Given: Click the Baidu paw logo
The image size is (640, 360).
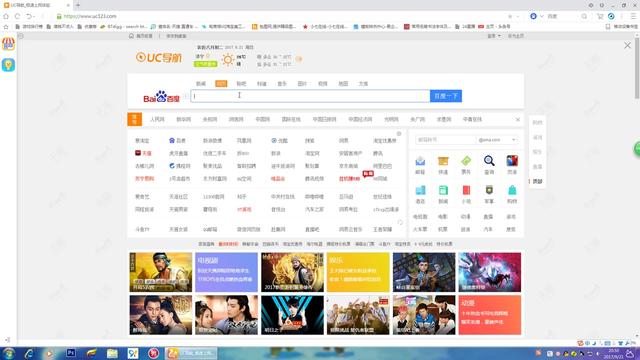Looking at the screenshot, I should pos(162,96).
